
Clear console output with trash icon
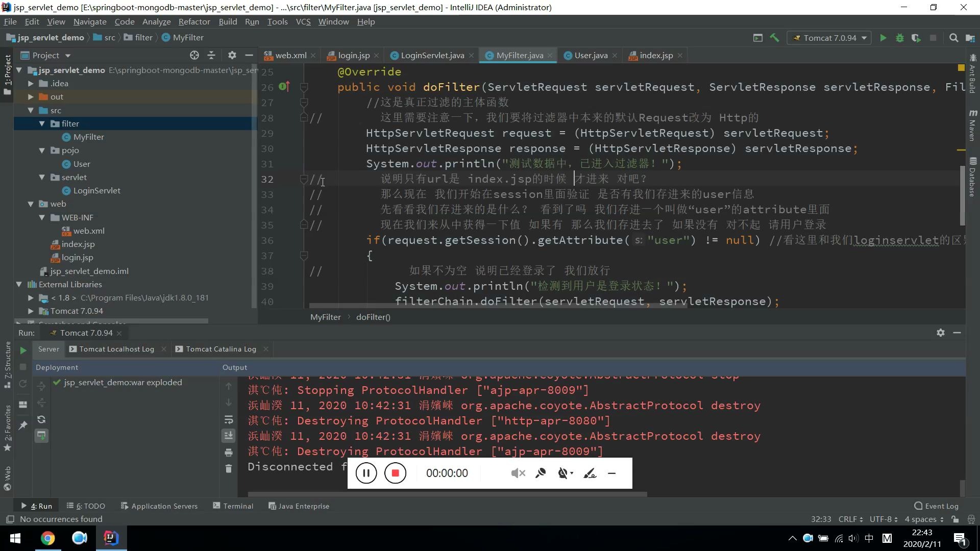[x=229, y=468]
